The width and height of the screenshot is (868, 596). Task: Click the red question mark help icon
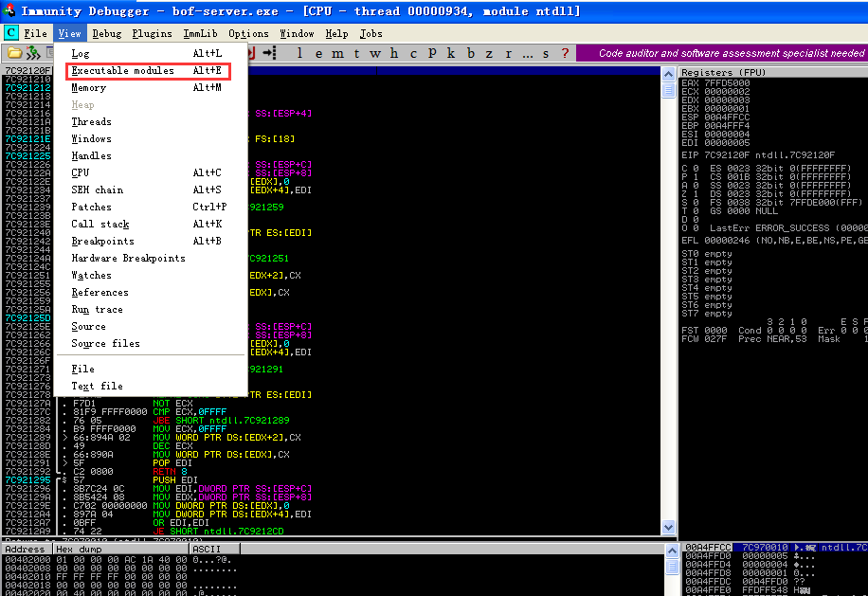click(x=565, y=53)
